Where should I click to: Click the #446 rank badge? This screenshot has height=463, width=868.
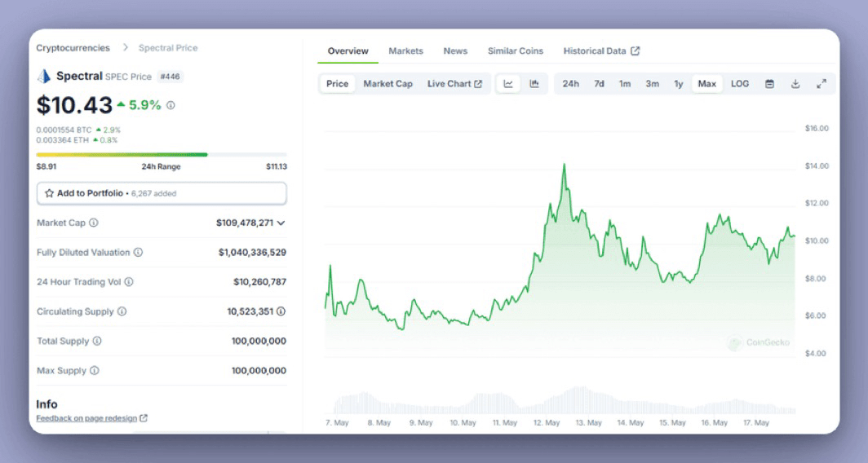coord(170,77)
